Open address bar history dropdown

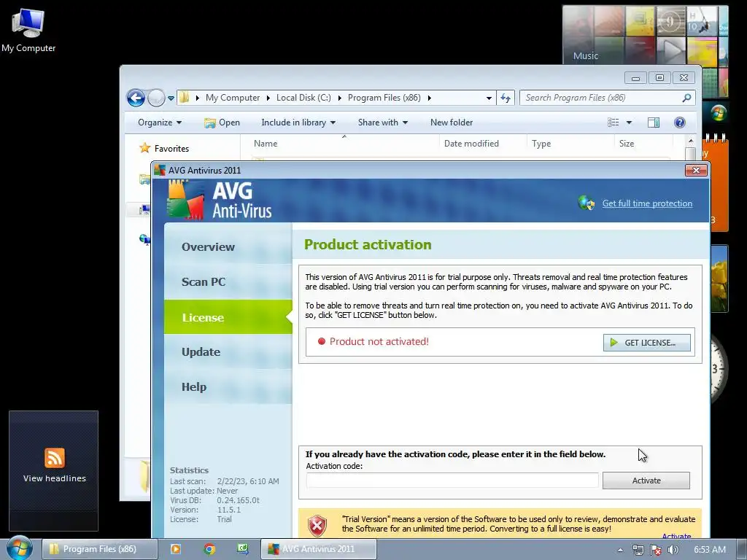click(489, 98)
